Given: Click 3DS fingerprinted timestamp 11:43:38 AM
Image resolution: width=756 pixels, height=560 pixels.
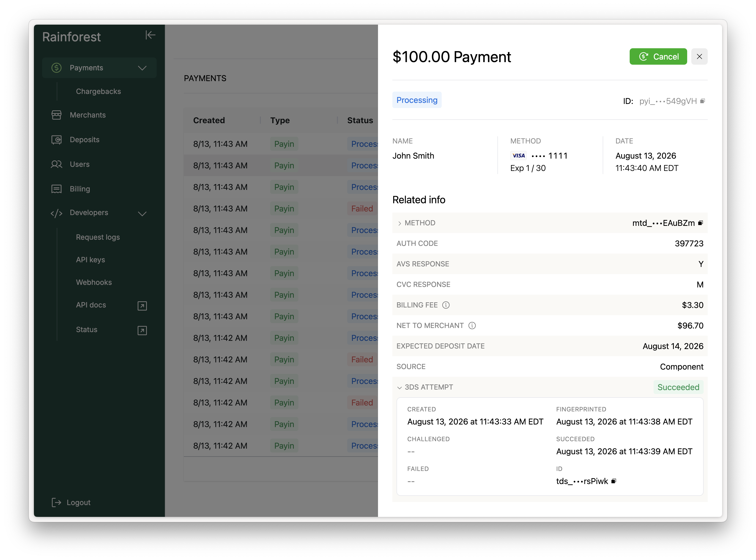Looking at the screenshot, I should (624, 422).
